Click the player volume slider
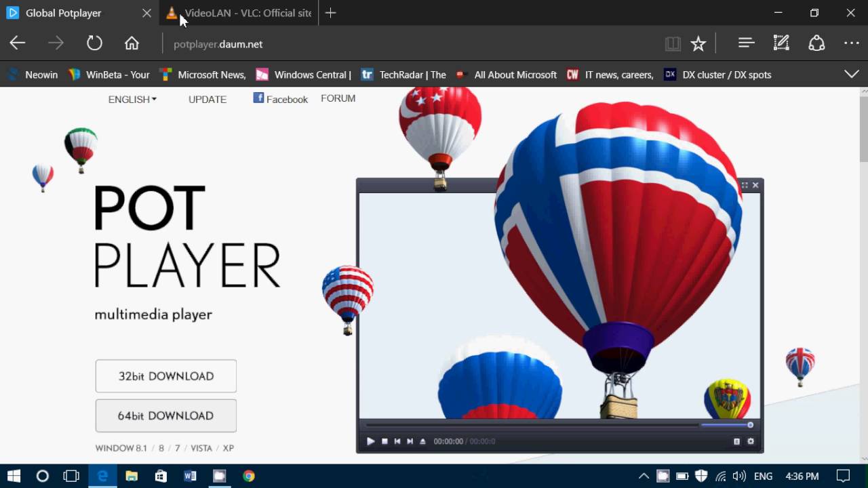Screen dimensions: 868x488 727,425
